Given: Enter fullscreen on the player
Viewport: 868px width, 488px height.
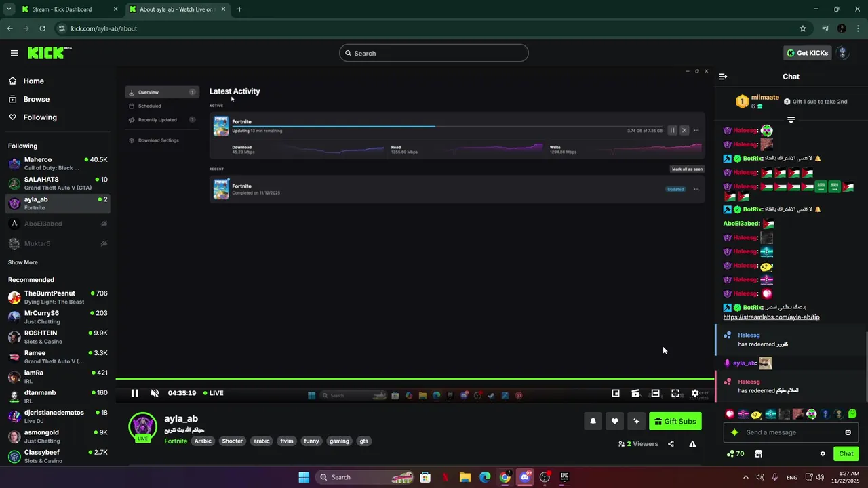Looking at the screenshot, I should (675, 393).
